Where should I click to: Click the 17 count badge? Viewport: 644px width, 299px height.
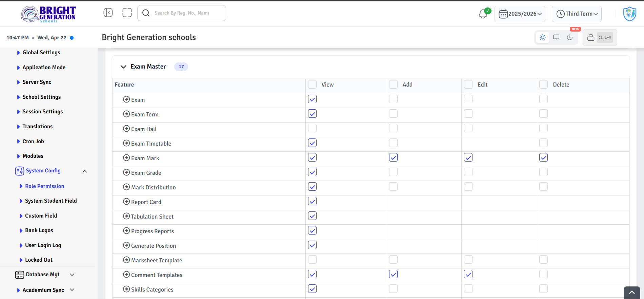[181, 67]
